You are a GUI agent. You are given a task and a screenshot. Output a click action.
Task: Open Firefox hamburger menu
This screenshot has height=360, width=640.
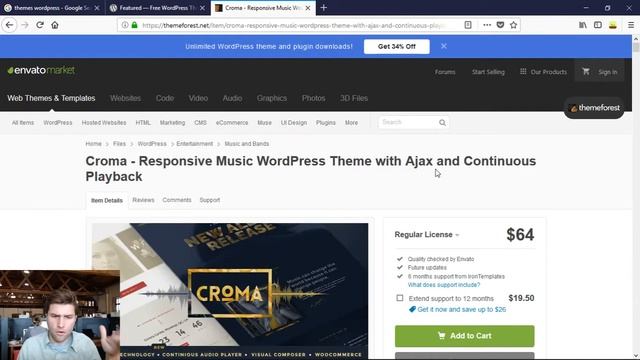[x=631, y=25]
